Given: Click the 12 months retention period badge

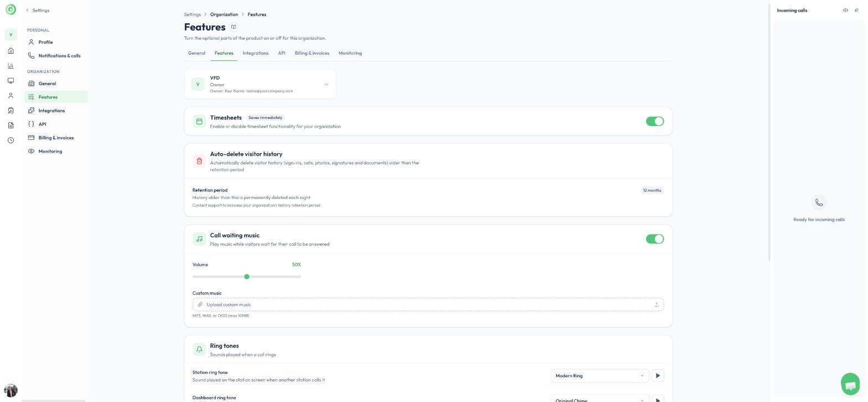Looking at the screenshot, I should (x=652, y=190).
